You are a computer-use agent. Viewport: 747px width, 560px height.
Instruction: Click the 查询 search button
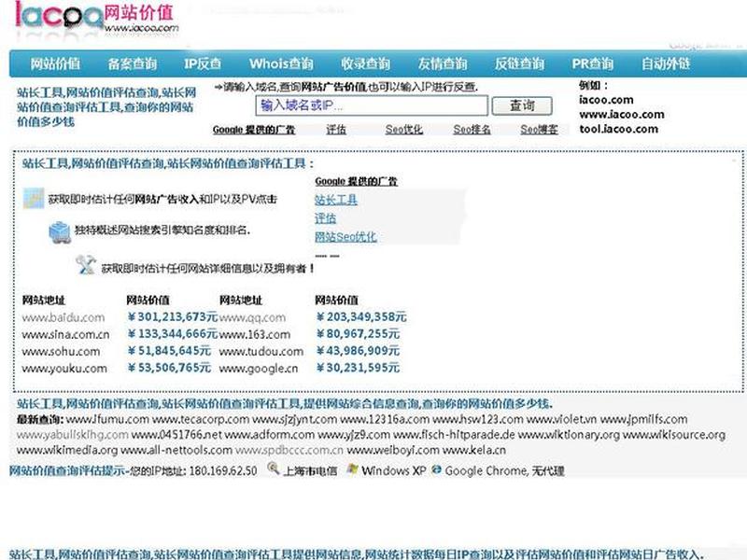522,105
